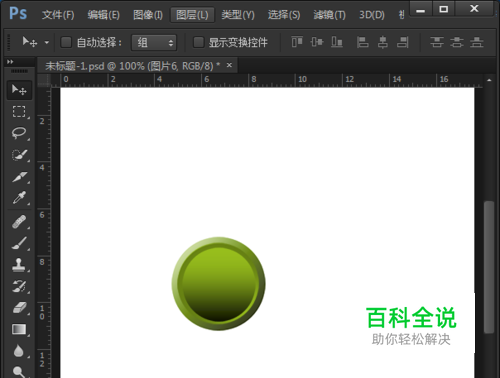The image size is (500, 378).
Task: Click the scroll up arrow
Action: (489, 80)
